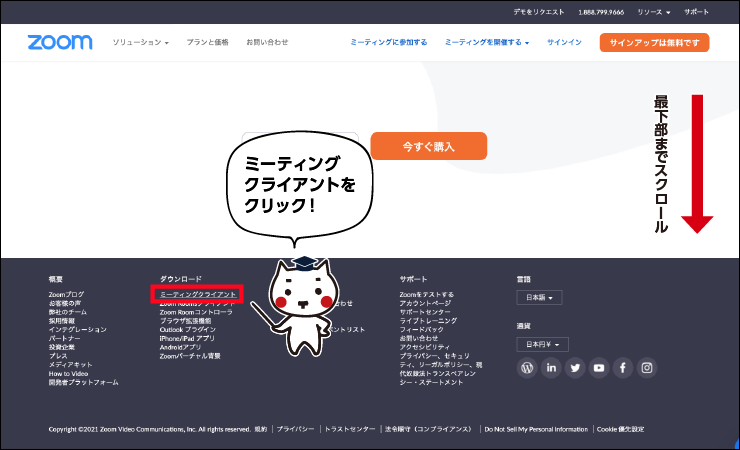Expand the ソリューション dropdown menu
The width and height of the screenshot is (740, 450).
coord(140,42)
